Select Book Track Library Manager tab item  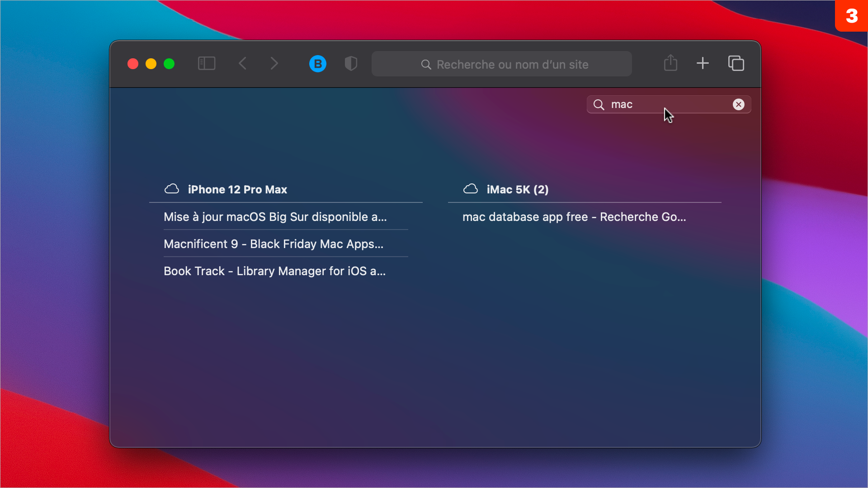[x=274, y=271]
